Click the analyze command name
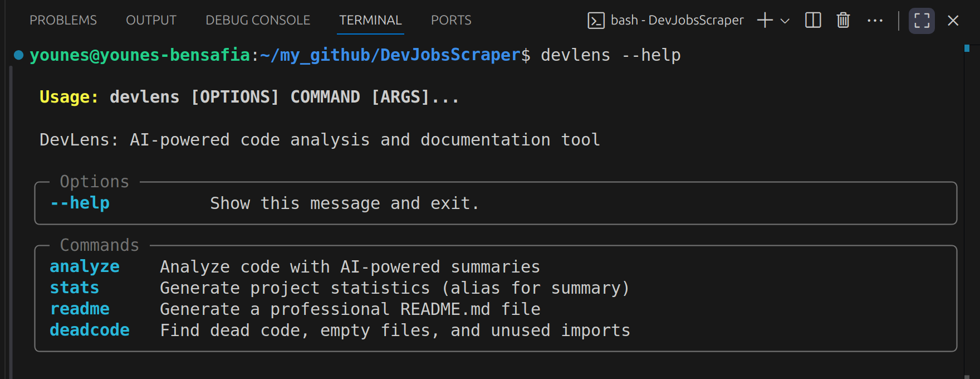Screen dimensions: 980x379 pos(85,266)
